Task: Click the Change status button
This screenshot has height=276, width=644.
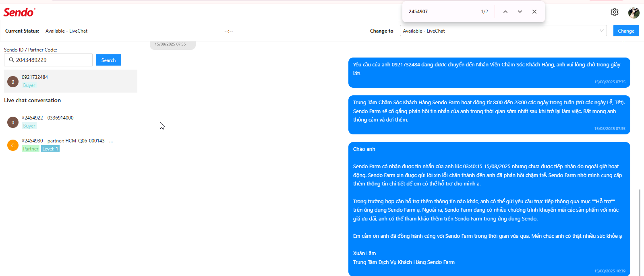Action: tap(626, 31)
